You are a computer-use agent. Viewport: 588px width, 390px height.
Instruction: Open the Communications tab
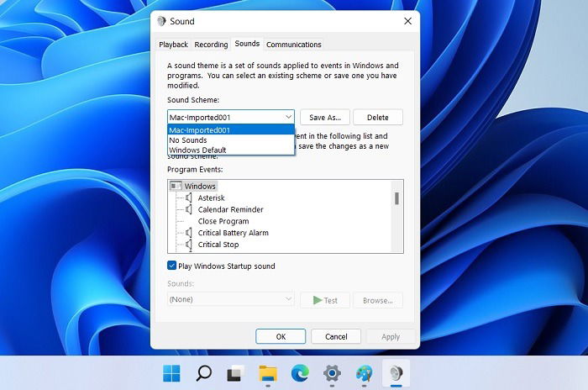point(294,45)
